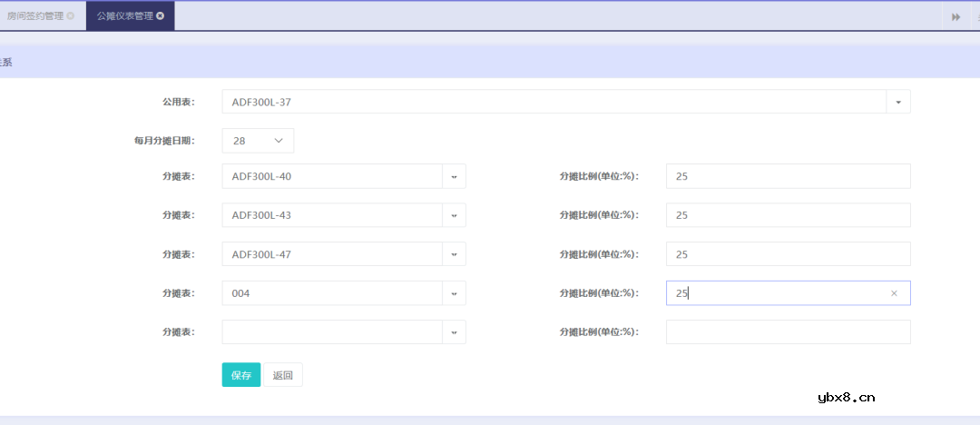Screen dimensions: 980x425
Task: Expand the empty 分摊表 dropdown arrow
Action: (x=455, y=332)
